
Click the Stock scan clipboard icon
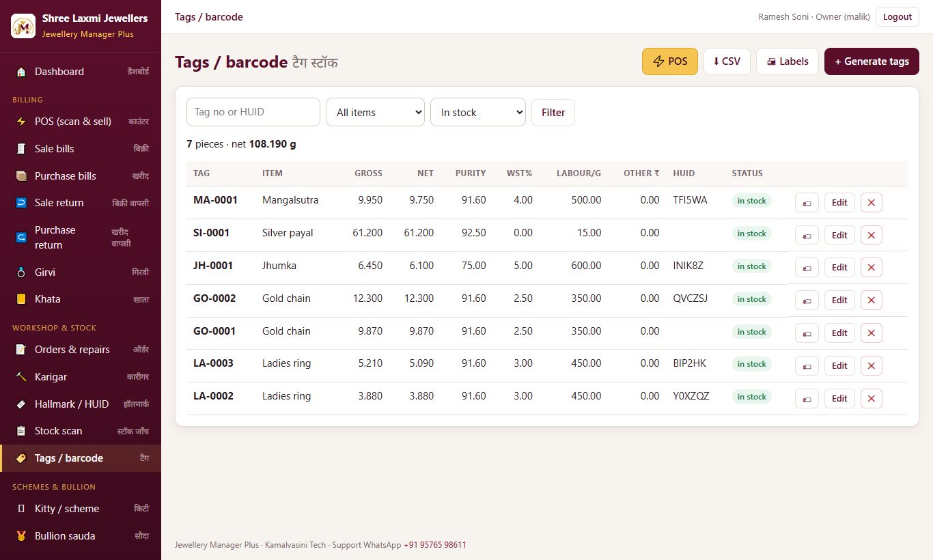(21, 431)
